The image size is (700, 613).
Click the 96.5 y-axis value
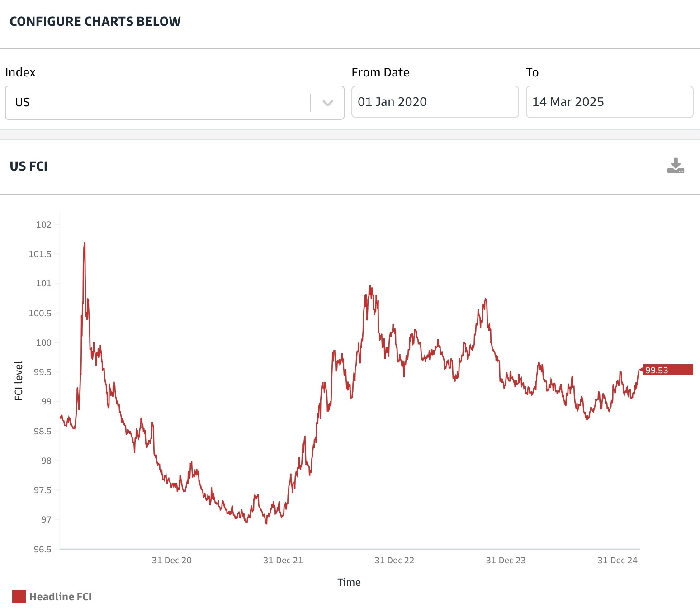tap(43, 549)
